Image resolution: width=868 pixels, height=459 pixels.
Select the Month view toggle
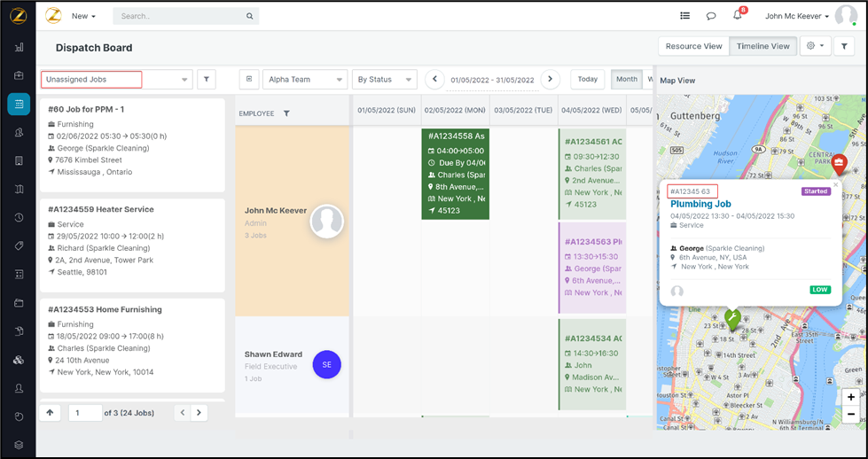click(x=626, y=79)
